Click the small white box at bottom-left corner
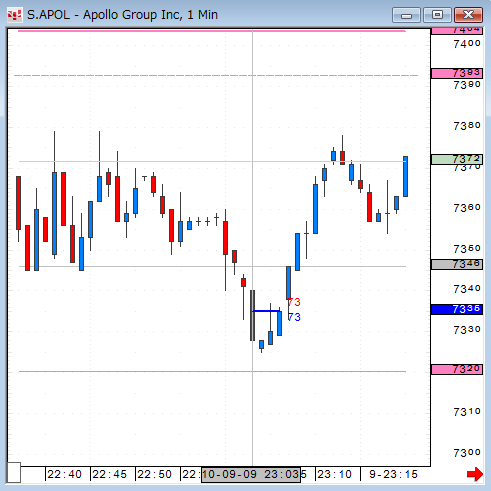Viewport: 491px width, 491px height. 14,472
